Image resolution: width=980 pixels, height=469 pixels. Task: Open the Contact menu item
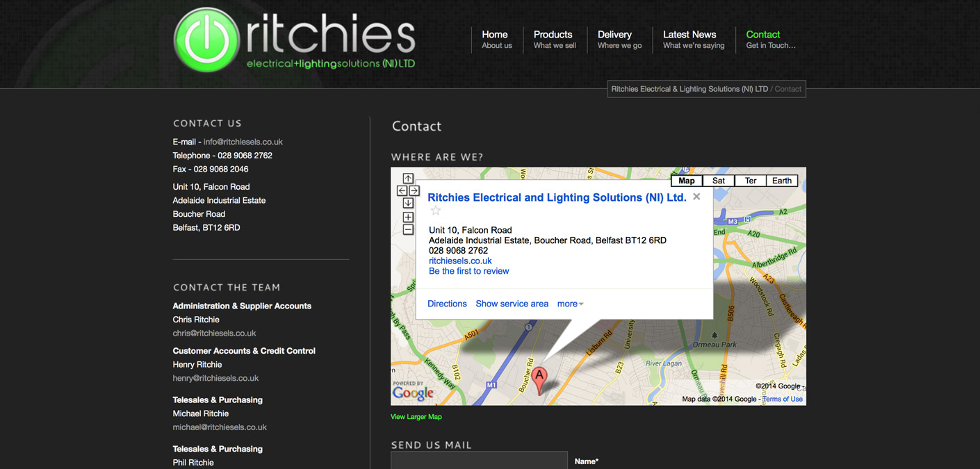(x=770, y=40)
